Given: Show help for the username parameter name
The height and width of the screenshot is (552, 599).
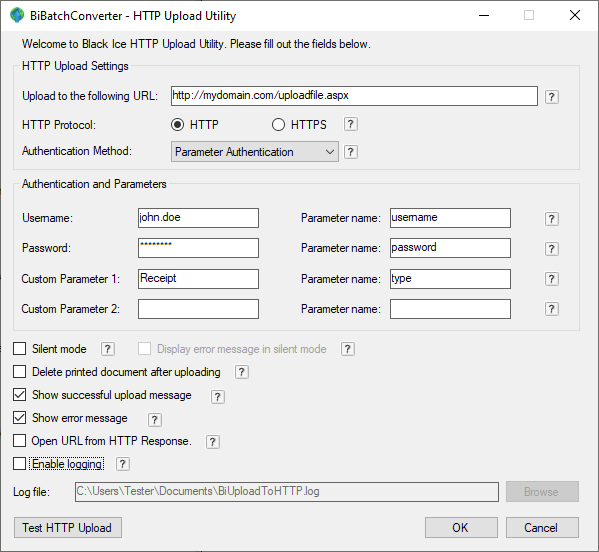Looking at the screenshot, I should point(551,219).
